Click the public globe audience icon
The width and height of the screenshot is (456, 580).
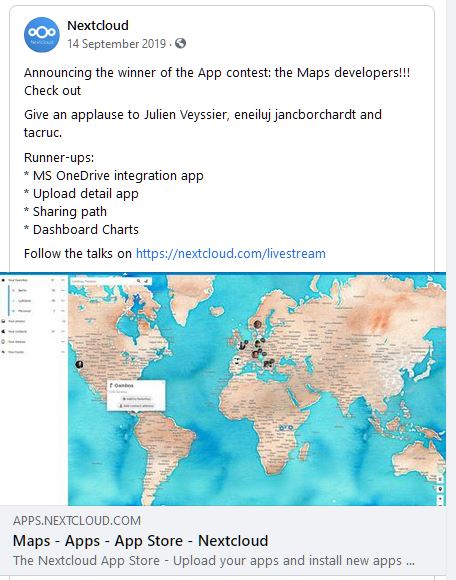(180, 43)
